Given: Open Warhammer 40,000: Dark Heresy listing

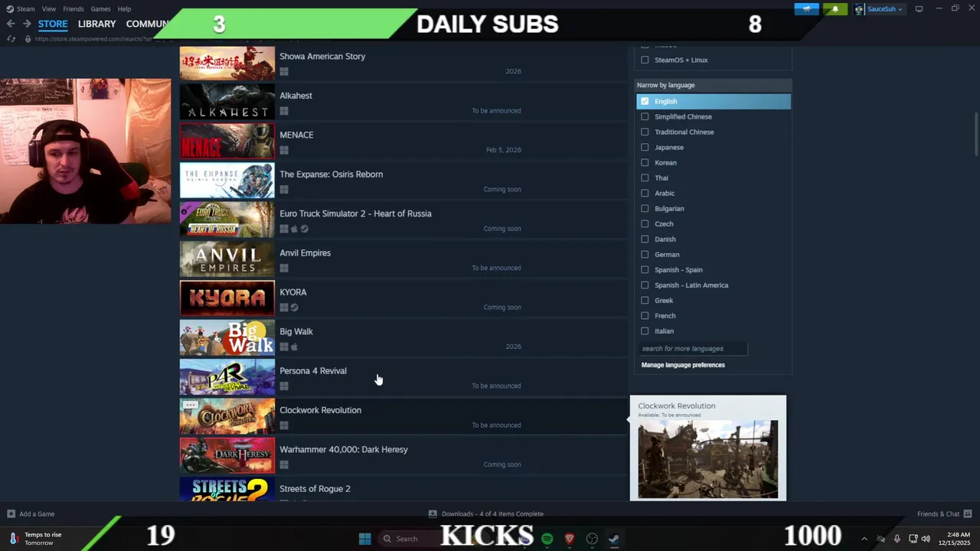Looking at the screenshot, I should point(403,456).
